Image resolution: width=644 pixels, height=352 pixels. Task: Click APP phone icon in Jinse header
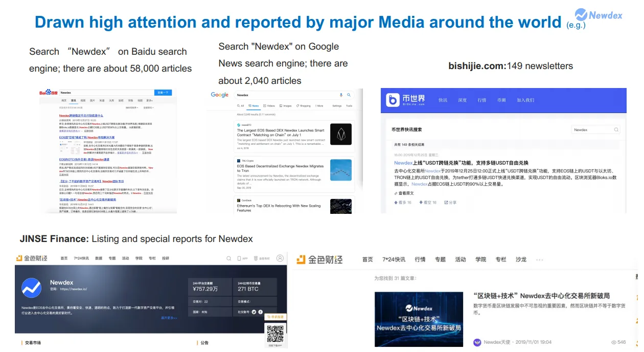click(239, 258)
